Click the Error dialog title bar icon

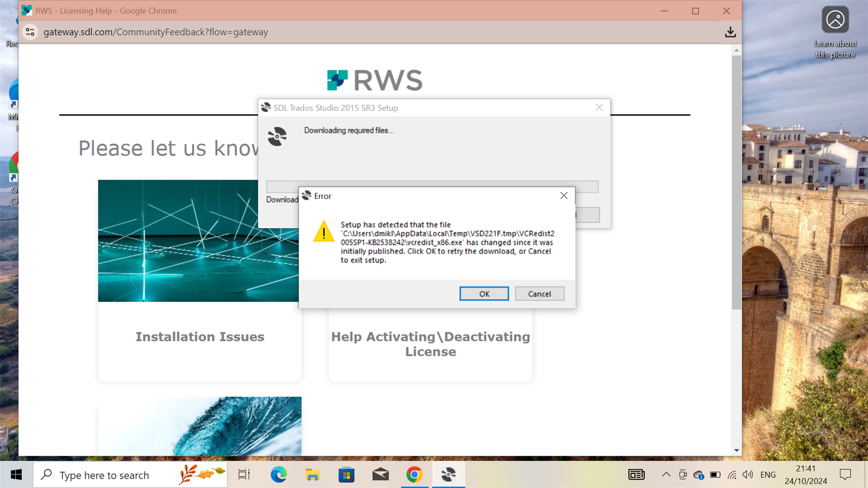click(x=307, y=196)
